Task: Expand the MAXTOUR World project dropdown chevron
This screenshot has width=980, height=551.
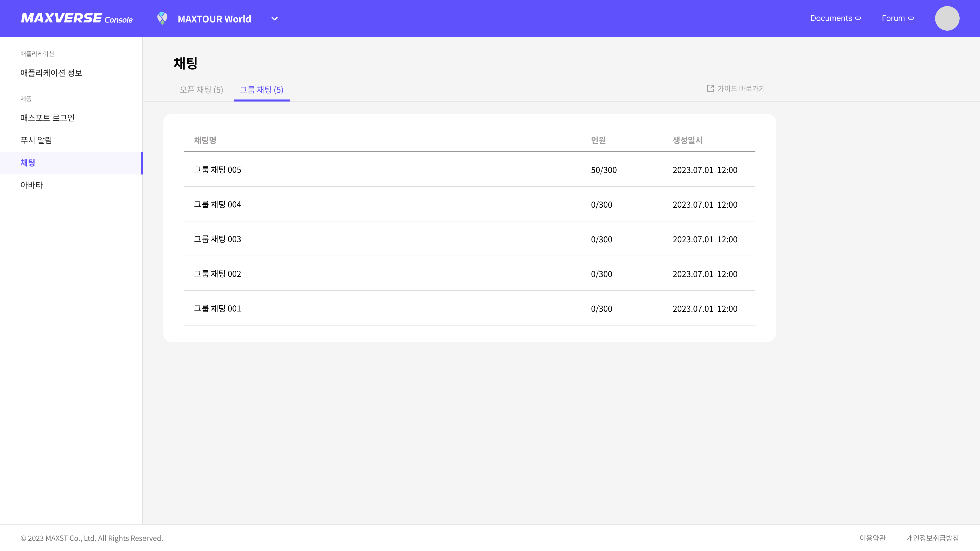Action: 274,19
